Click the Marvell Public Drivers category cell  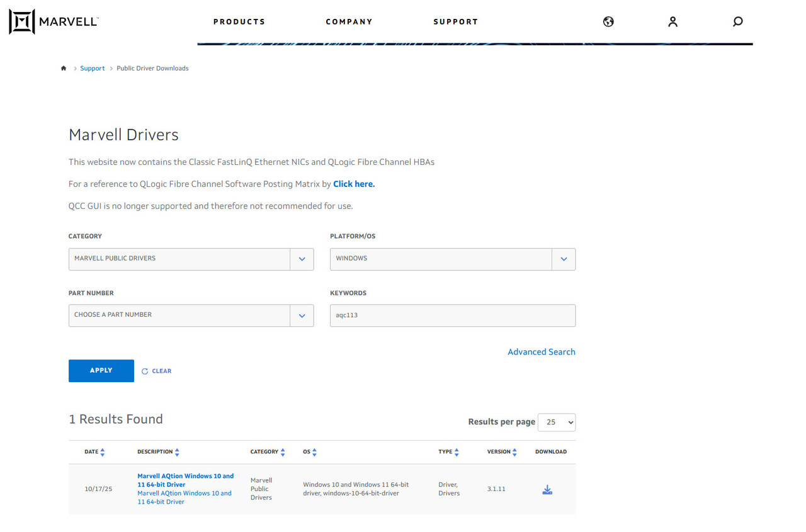tap(261, 489)
